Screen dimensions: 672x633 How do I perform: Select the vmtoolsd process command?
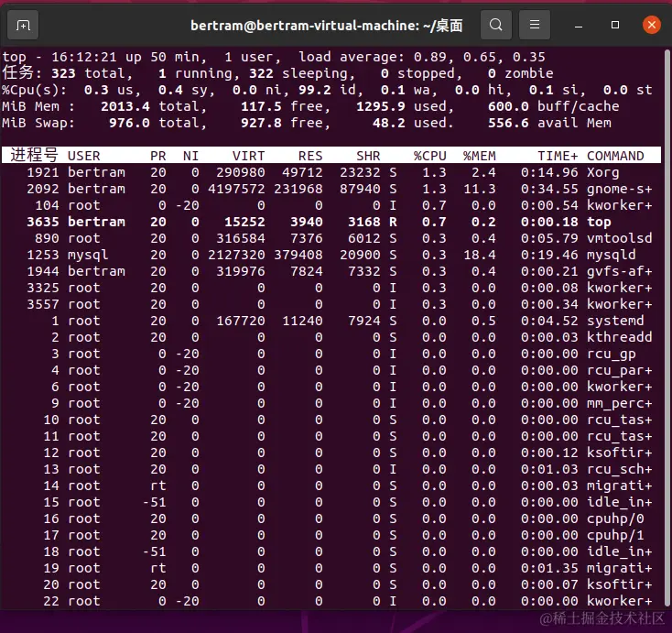pyautogui.click(x=620, y=238)
